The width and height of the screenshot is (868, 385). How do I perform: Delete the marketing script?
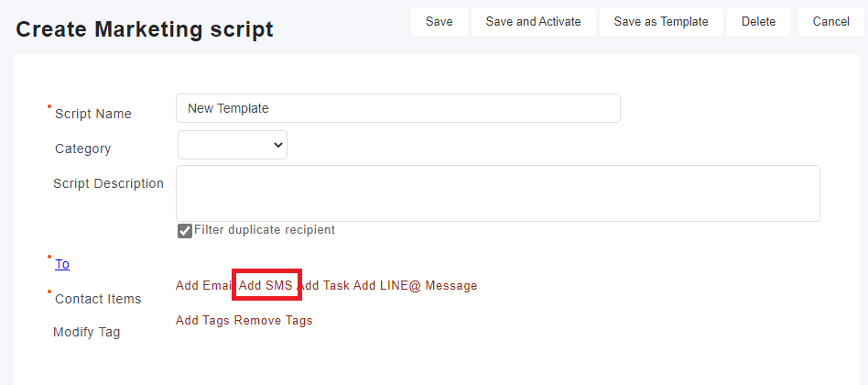coord(758,22)
